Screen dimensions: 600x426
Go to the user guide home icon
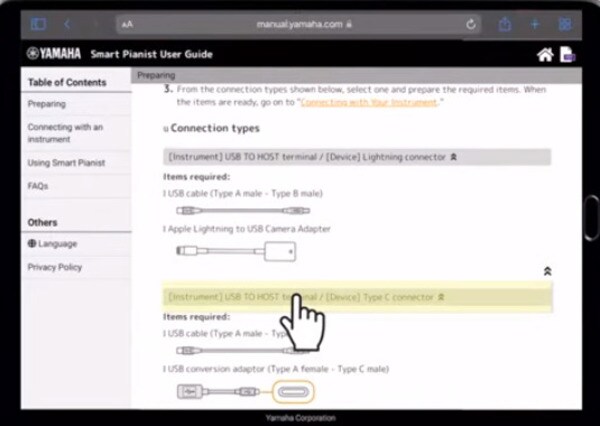[545, 55]
